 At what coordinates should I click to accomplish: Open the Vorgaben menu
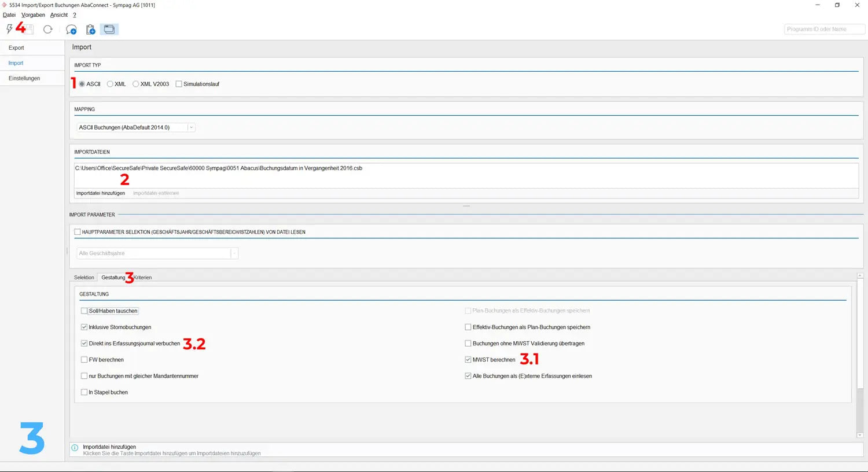tap(33, 15)
